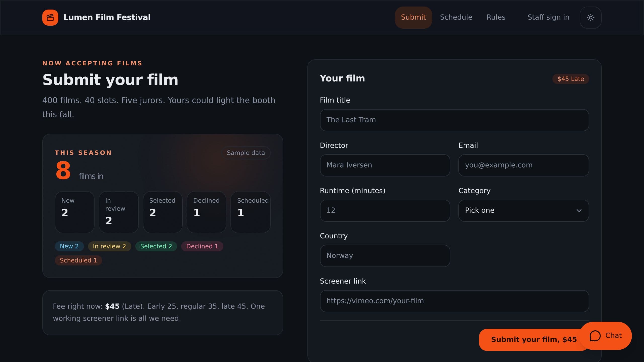Open the Rules nav tab

pos(496,17)
